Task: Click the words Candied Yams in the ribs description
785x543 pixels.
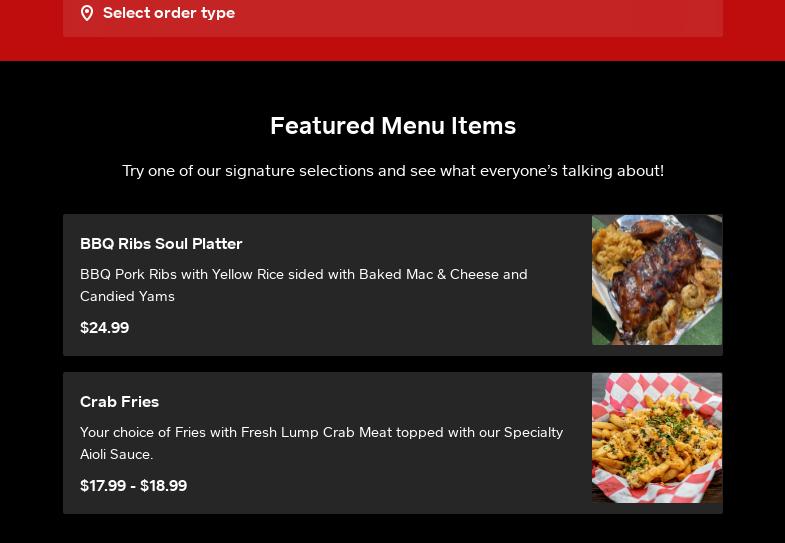Action: 128,296
